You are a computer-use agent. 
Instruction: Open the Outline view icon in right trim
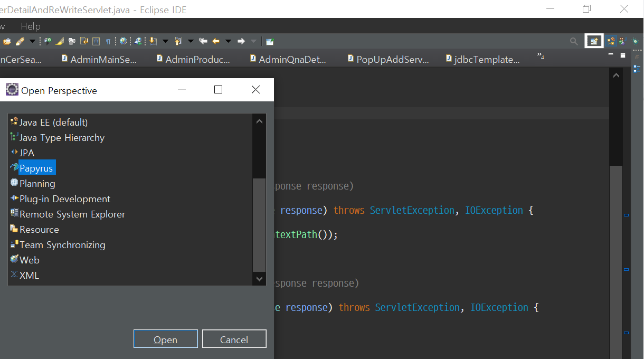[637, 69]
